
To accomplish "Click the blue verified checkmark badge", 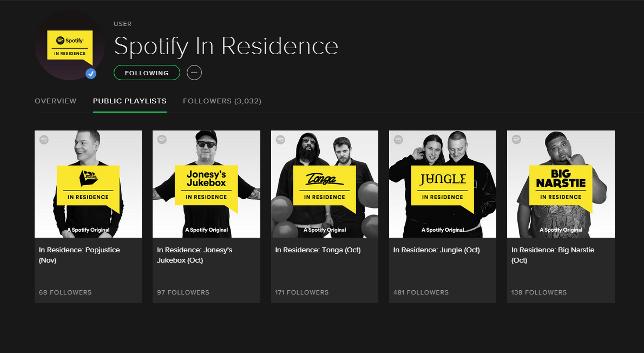I will coord(91,74).
